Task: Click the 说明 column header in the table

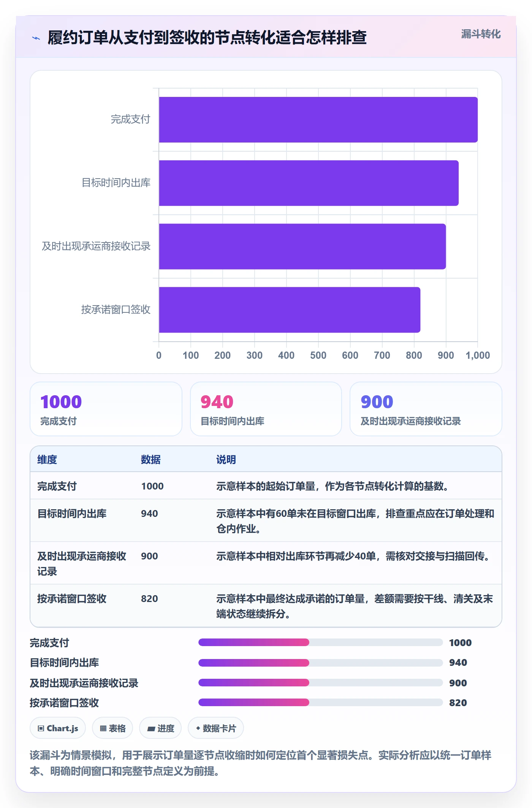Action: tap(226, 459)
